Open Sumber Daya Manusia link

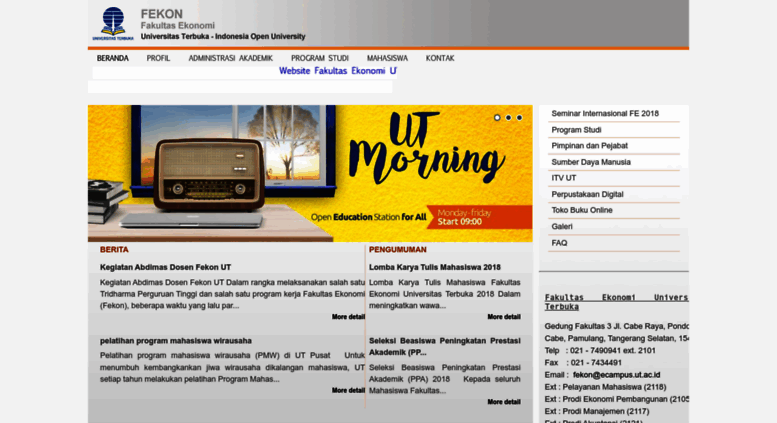click(x=591, y=162)
